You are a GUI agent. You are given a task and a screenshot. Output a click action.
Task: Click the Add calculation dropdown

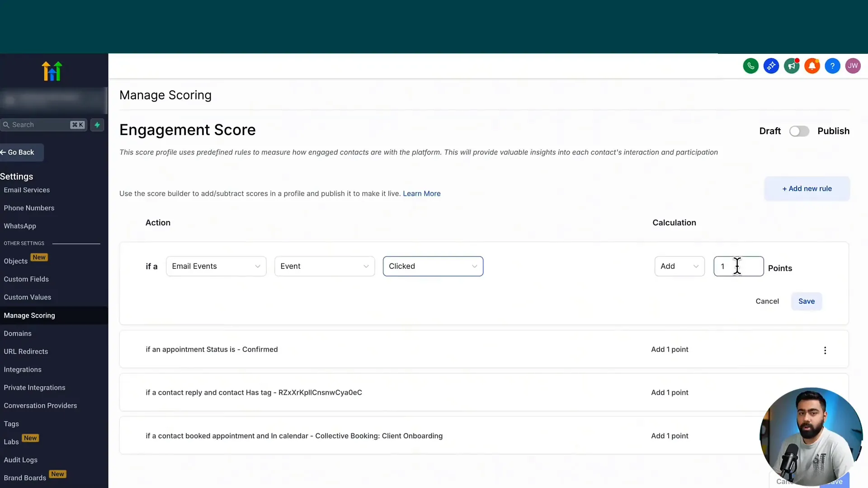pos(679,266)
